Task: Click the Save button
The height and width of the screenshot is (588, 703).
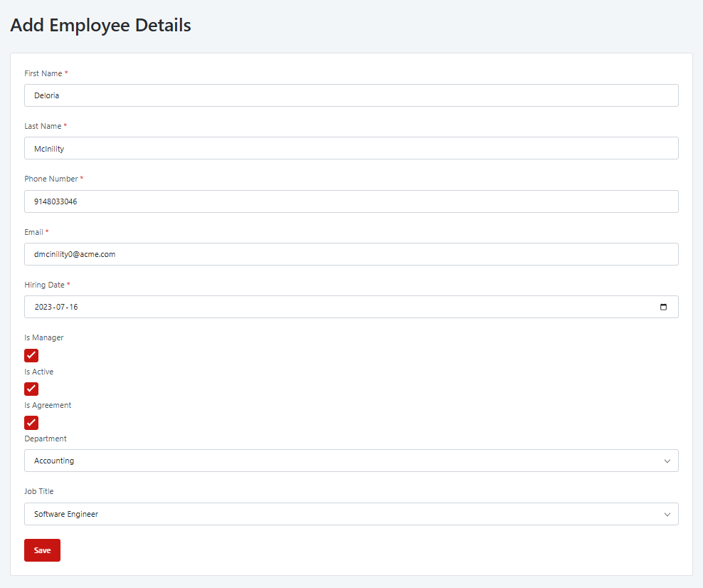Action: (42, 550)
